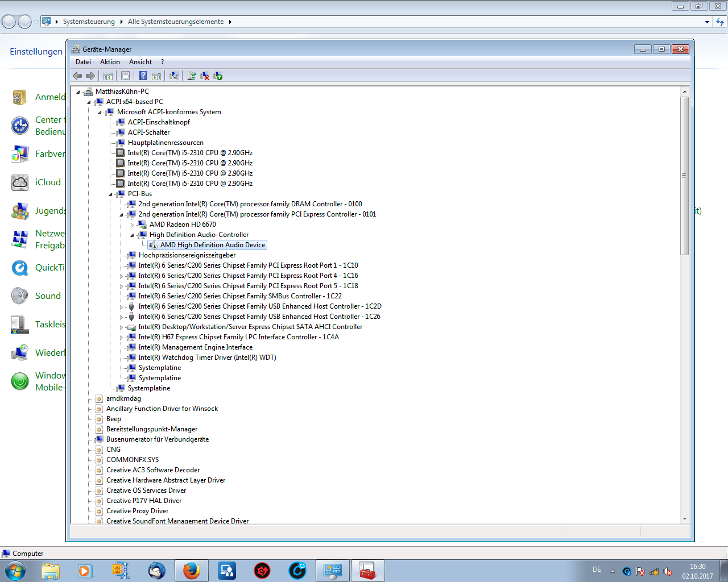The image size is (728, 582).
Task: Select Creative OS Services Driver
Action: click(146, 490)
